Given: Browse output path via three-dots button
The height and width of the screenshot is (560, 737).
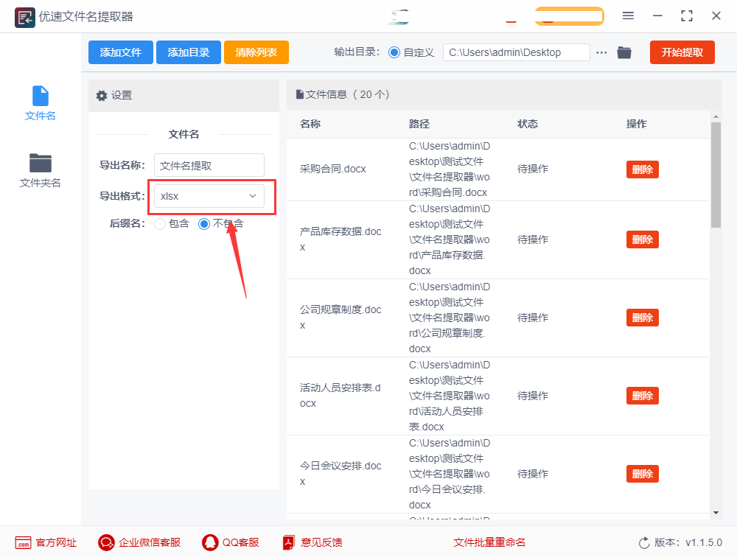Looking at the screenshot, I should [601, 52].
